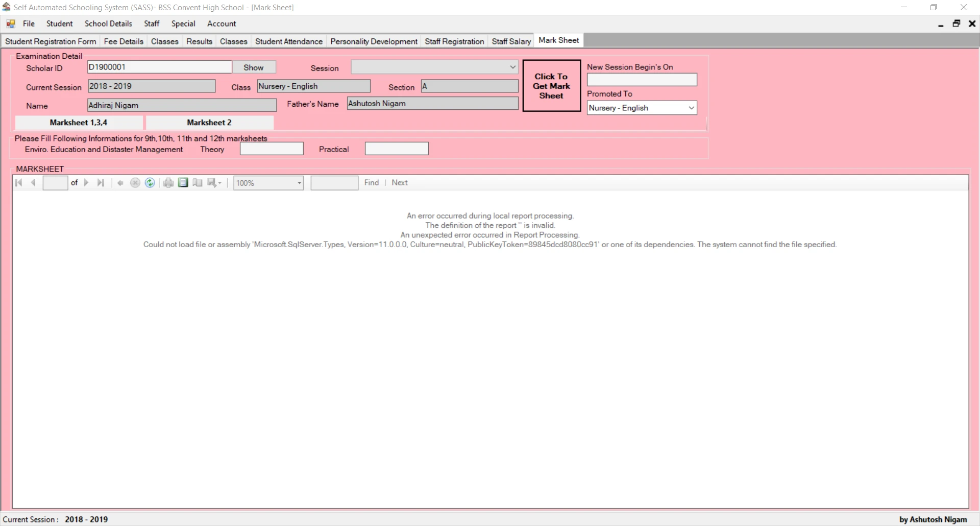Screen dimensions: 980x526
Task: Open the 100% zoom level dropdown
Action: [298, 183]
